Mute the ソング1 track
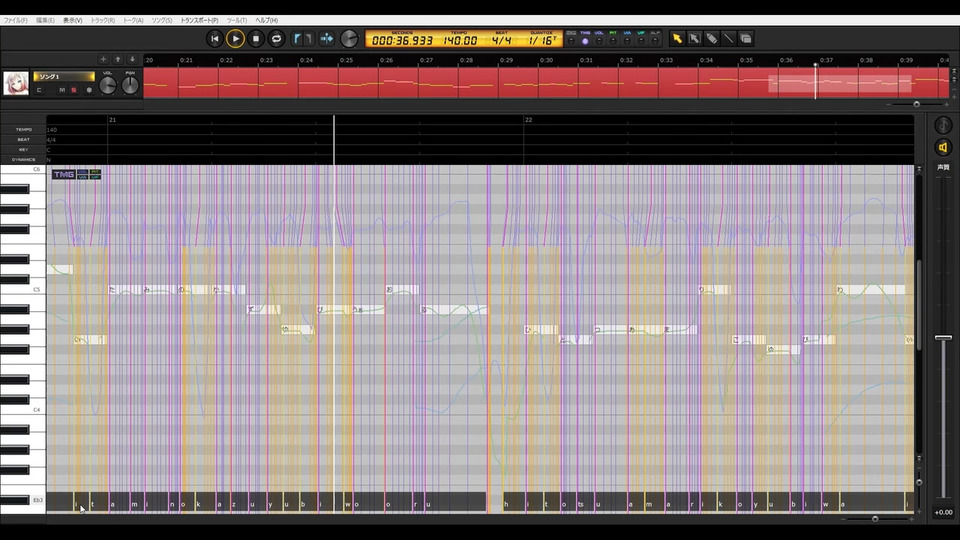The width and height of the screenshot is (960, 540). tap(62, 90)
